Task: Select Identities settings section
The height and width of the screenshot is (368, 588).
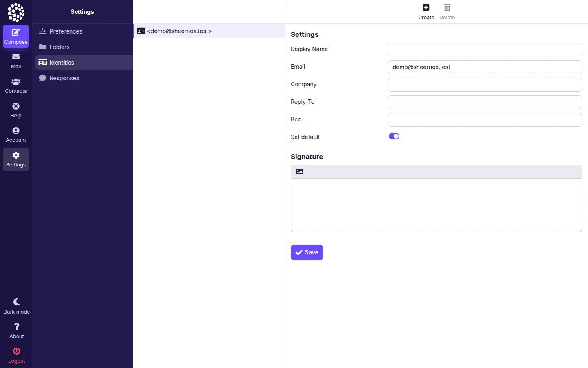Action: pyautogui.click(x=84, y=63)
